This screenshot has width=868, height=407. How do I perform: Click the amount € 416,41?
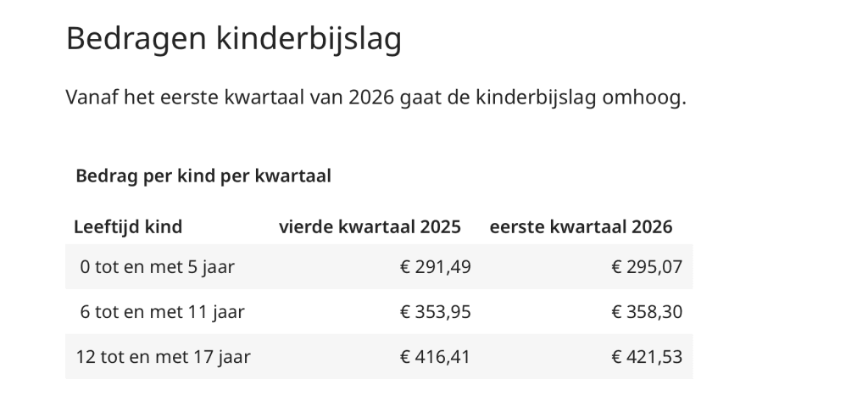pyautogui.click(x=435, y=357)
